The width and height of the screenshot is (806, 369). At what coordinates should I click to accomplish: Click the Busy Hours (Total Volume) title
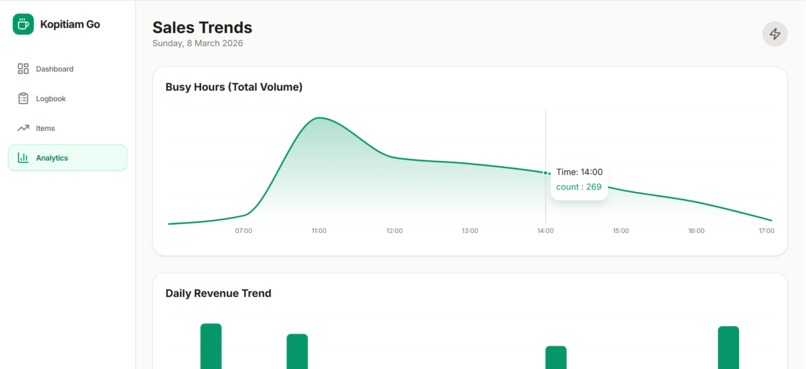tap(234, 87)
